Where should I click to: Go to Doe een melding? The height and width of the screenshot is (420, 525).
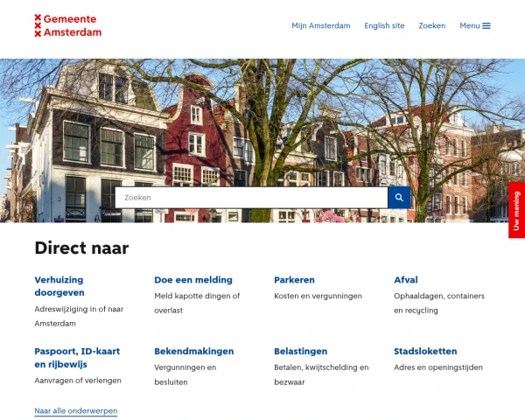(193, 280)
